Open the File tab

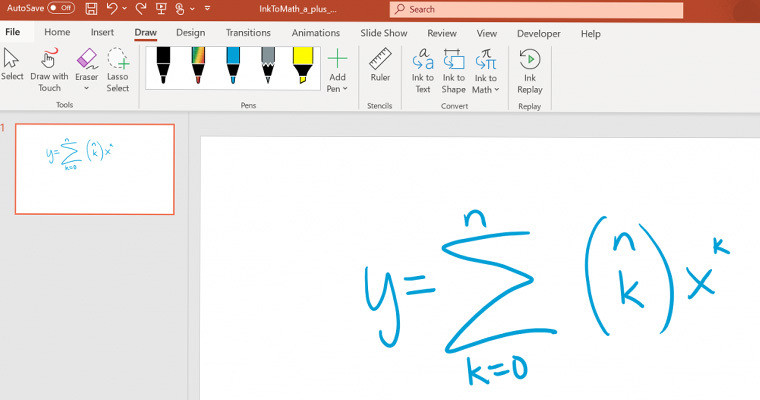(x=13, y=32)
